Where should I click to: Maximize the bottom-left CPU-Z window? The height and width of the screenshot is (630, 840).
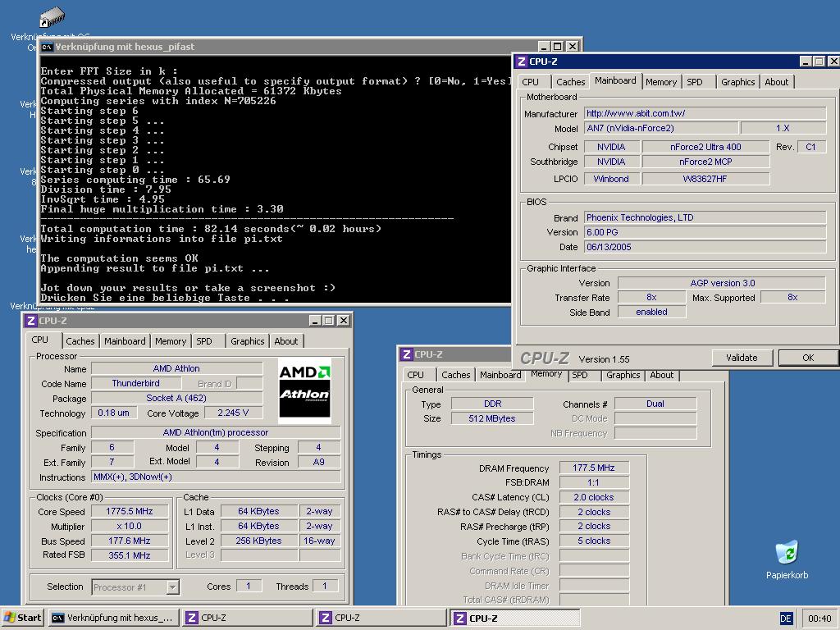click(x=329, y=321)
